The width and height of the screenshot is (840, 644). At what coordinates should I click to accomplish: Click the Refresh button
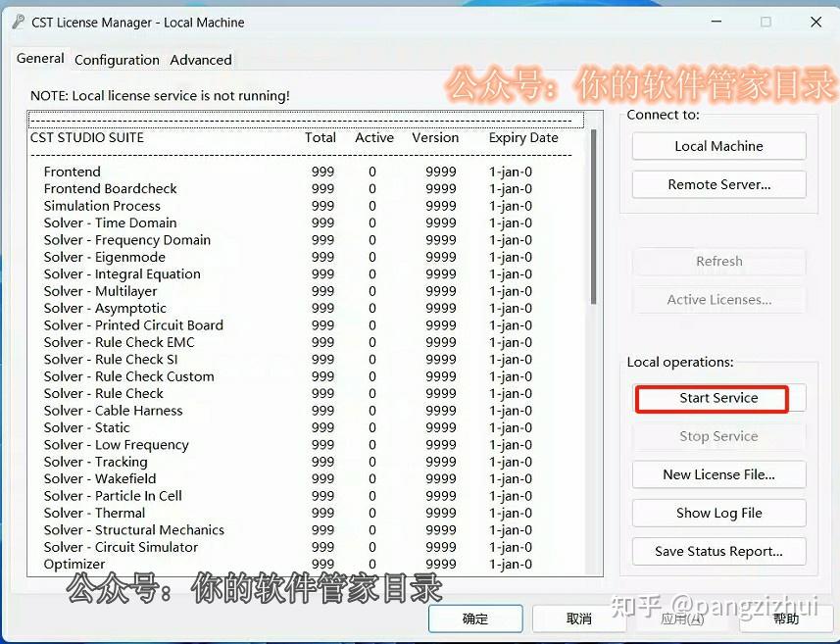pos(718,261)
